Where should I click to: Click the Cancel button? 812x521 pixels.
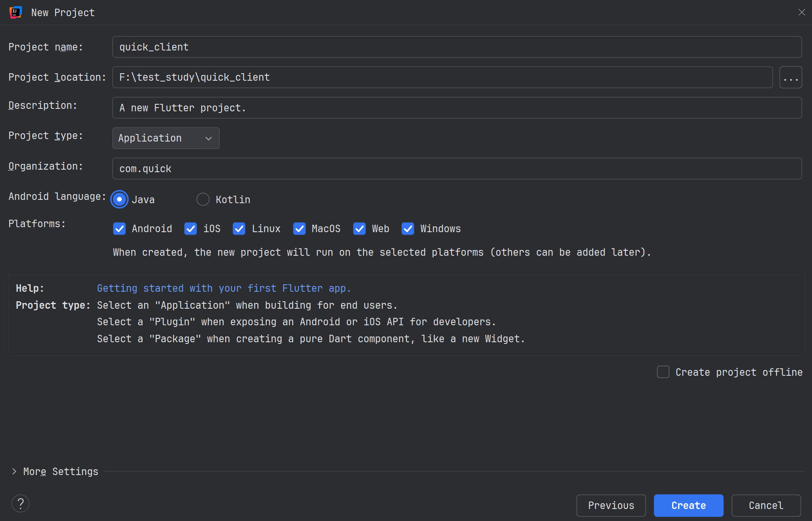[766, 505]
